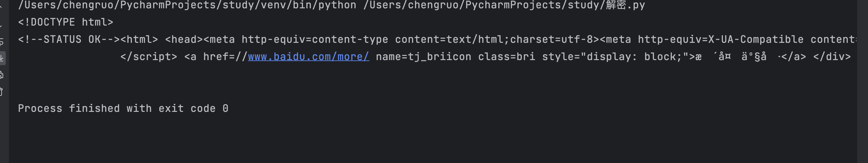Click the </script> closing tag text
The image size is (868, 163).
point(149,57)
